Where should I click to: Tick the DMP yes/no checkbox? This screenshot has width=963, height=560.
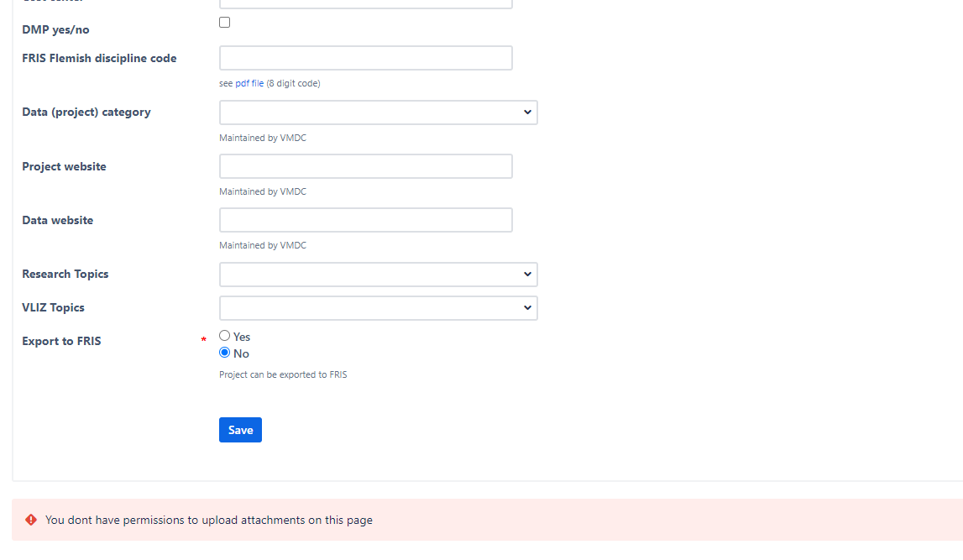click(225, 22)
